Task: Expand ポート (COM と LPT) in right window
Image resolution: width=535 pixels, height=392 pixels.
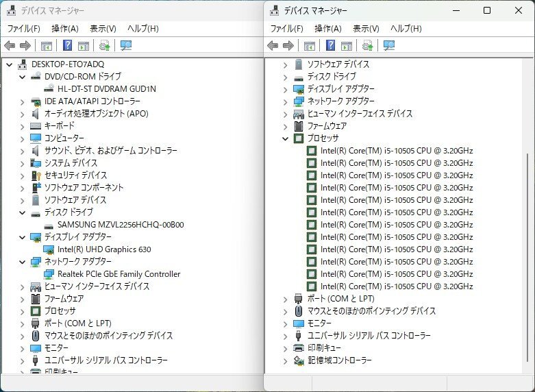Action: [285, 299]
